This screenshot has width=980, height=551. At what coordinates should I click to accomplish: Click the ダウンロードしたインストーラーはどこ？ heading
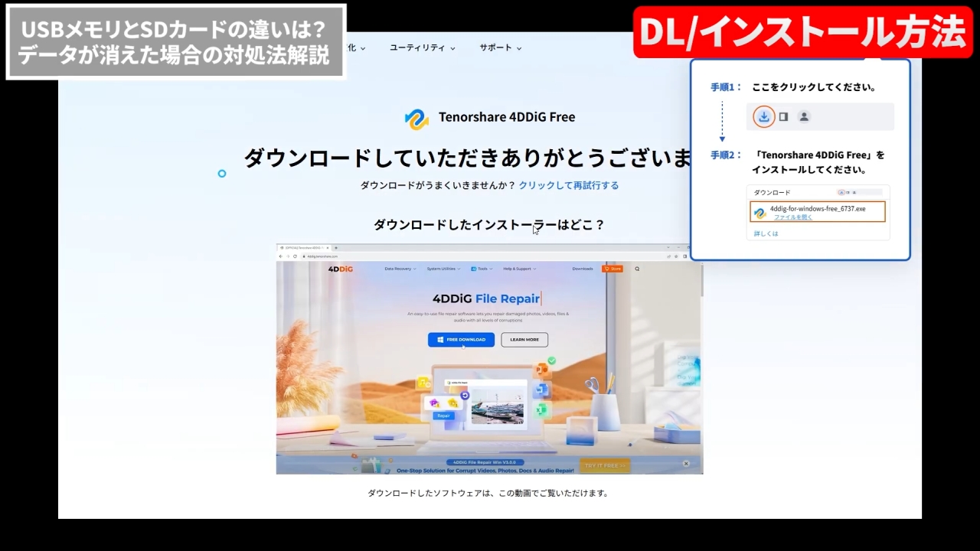tap(489, 225)
